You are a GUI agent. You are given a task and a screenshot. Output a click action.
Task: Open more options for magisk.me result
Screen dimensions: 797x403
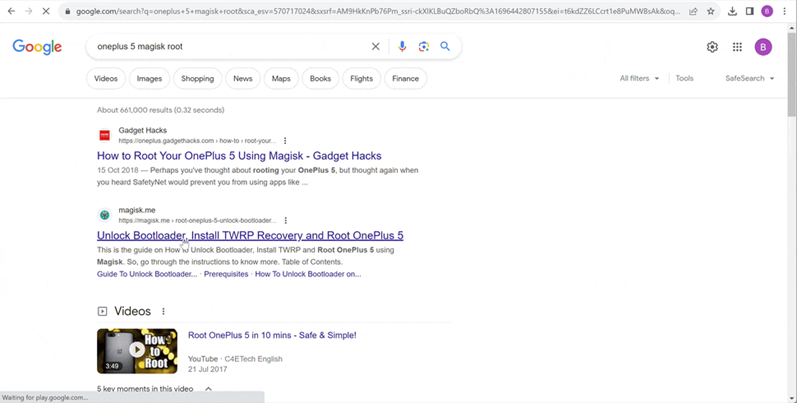286,221
